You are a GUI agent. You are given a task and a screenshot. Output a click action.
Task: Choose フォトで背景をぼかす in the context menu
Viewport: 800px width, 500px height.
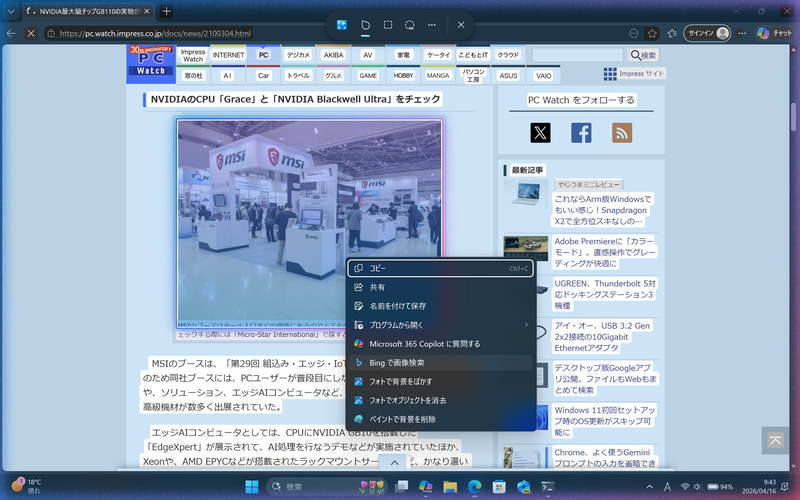441,382
